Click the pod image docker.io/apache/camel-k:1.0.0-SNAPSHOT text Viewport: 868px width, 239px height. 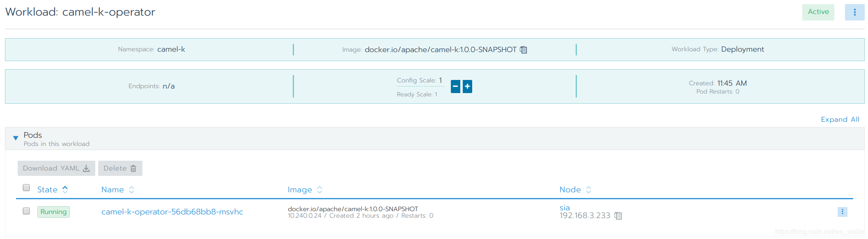point(353,209)
